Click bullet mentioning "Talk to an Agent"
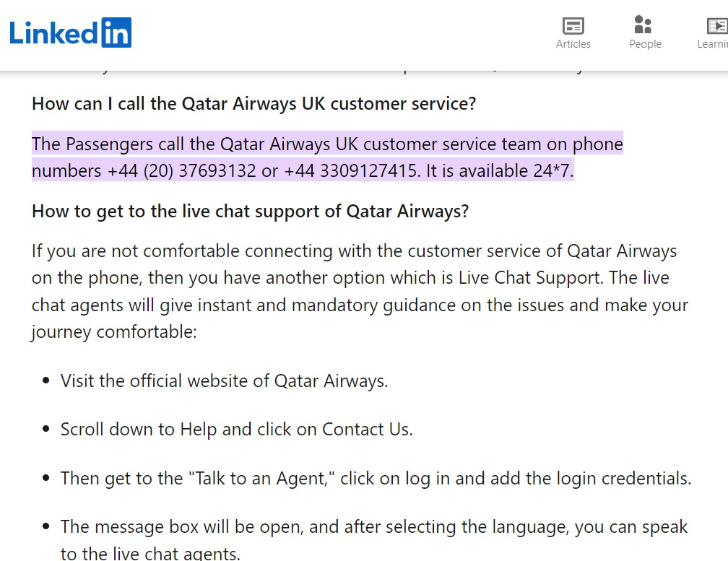The width and height of the screenshot is (728, 561). (x=376, y=479)
